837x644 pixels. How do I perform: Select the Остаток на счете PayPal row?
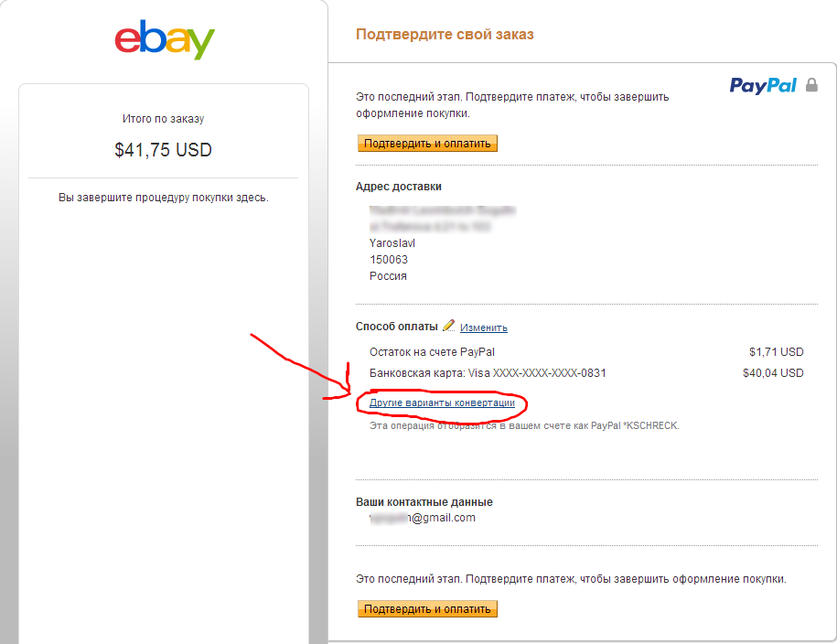(432, 351)
